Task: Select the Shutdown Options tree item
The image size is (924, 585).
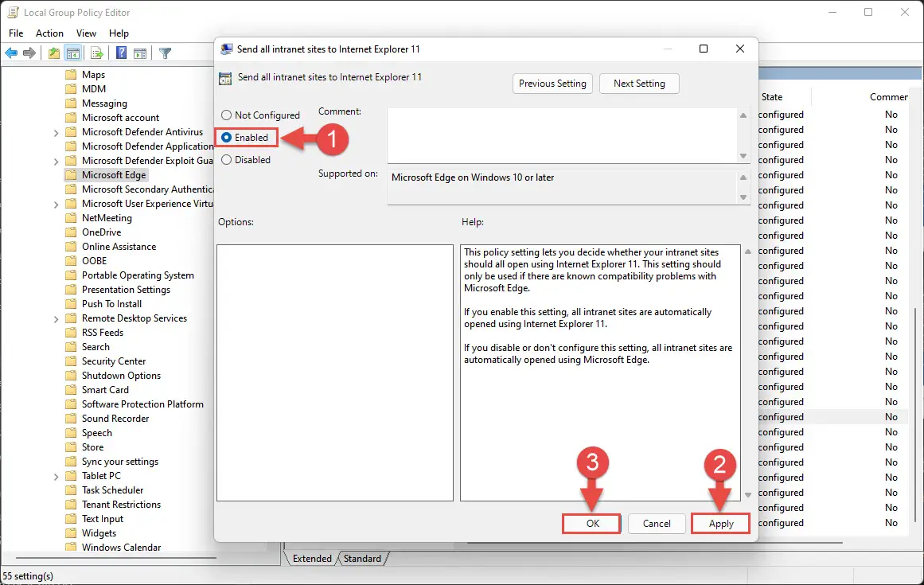Action: 121,375
